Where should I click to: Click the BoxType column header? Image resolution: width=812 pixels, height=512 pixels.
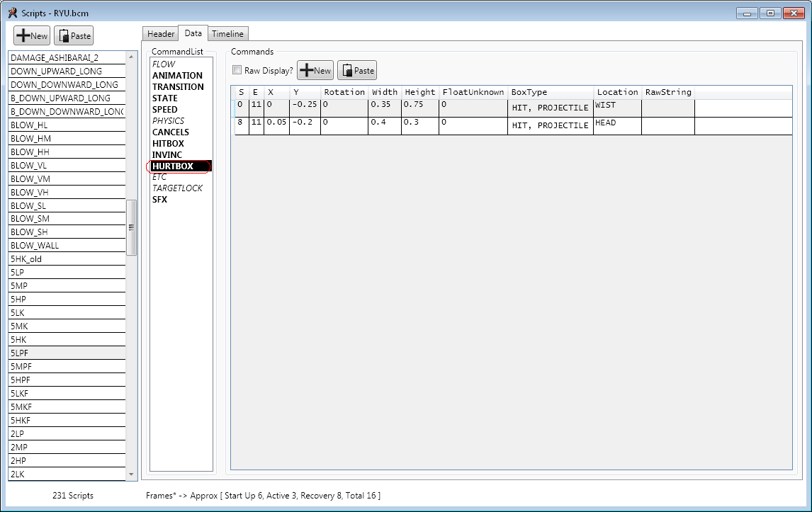tap(550, 92)
